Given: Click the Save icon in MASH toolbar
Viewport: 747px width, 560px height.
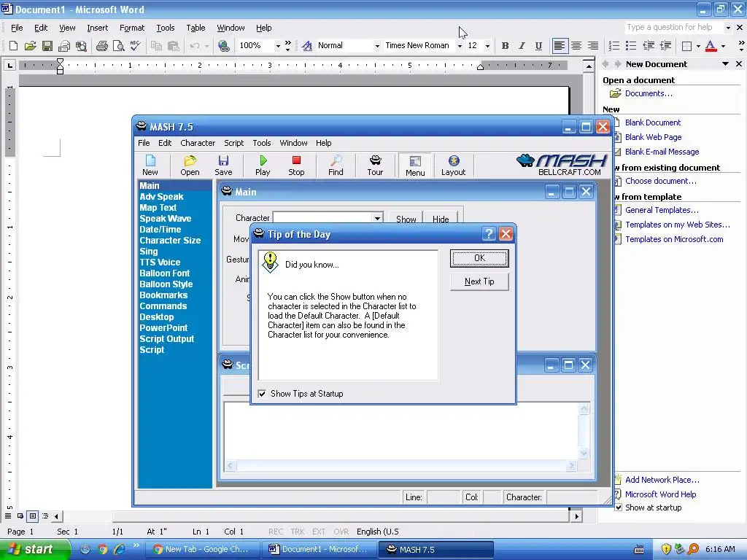Looking at the screenshot, I should pyautogui.click(x=223, y=166).
